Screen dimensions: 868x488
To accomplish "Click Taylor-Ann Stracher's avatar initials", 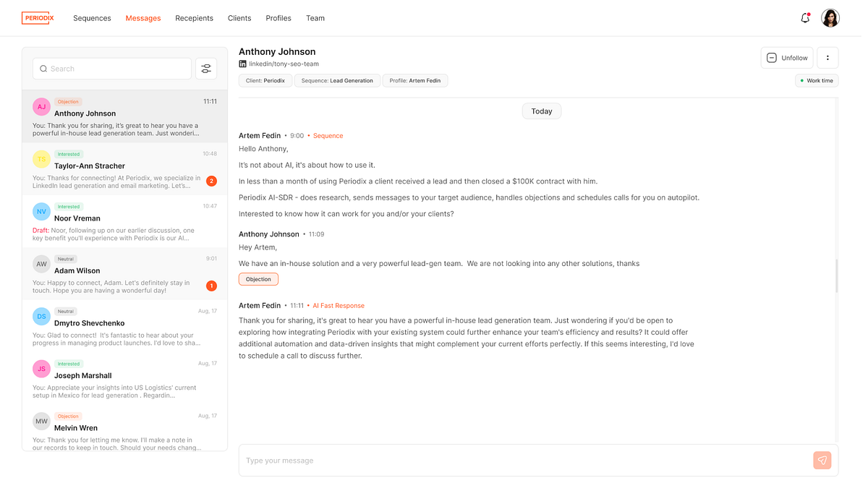I will click(41, 160).
